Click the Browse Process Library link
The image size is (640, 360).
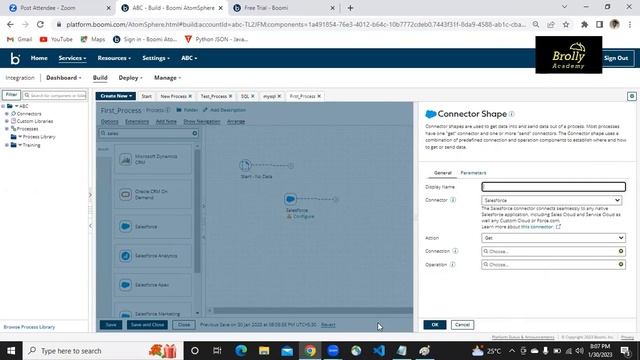(29, 327)
